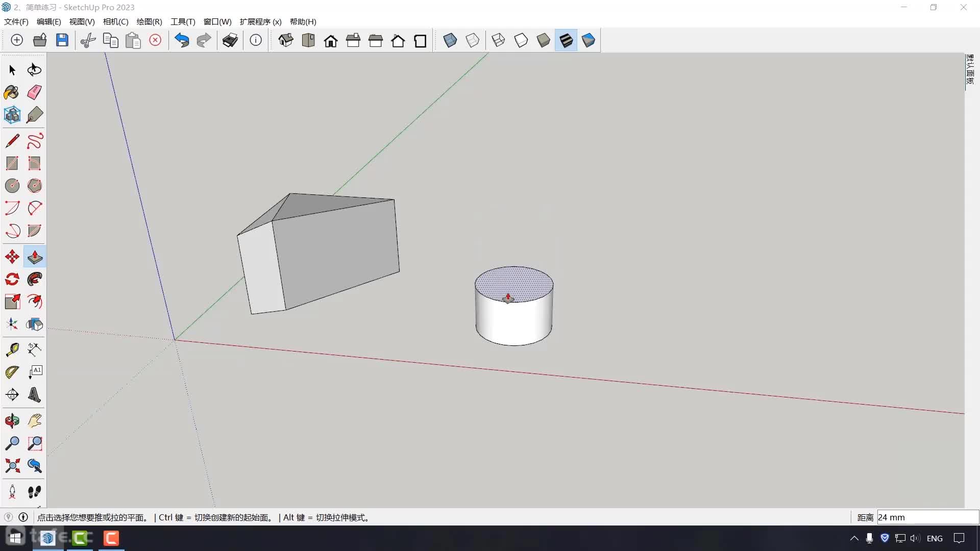Choose the Tape Measure tool
Image resolution: width=980 pixels, height=551 pixels.
pyautogui.click(x=12, y=349)
